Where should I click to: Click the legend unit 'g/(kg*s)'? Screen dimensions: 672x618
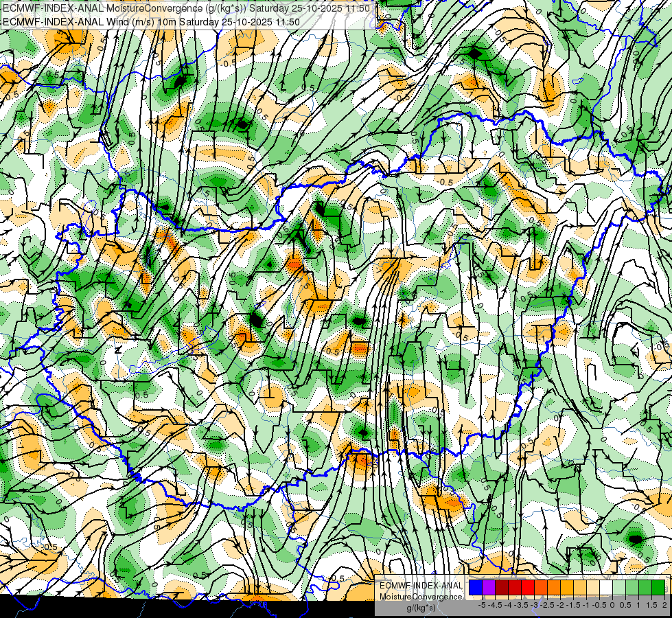click(421, 608)
